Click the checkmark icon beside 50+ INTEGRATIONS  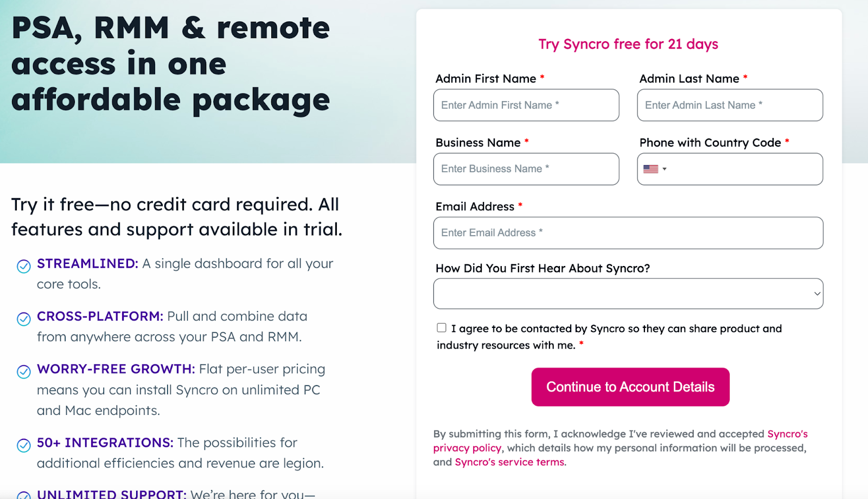23,446
